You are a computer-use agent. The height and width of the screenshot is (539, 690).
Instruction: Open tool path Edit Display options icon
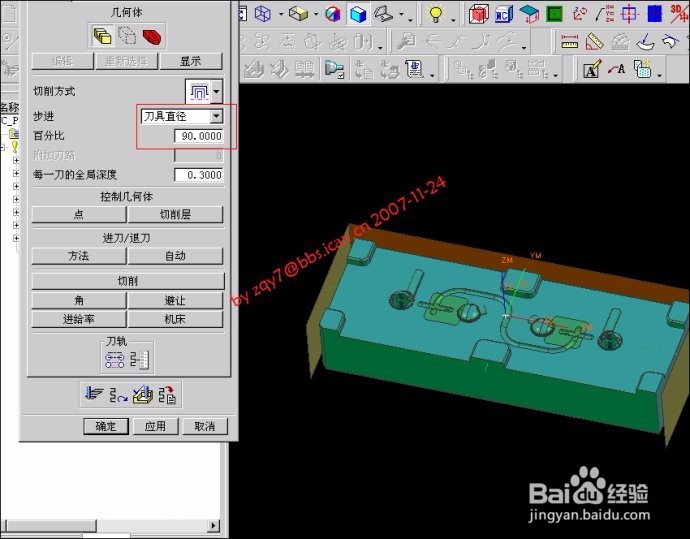tap(114, 360)
